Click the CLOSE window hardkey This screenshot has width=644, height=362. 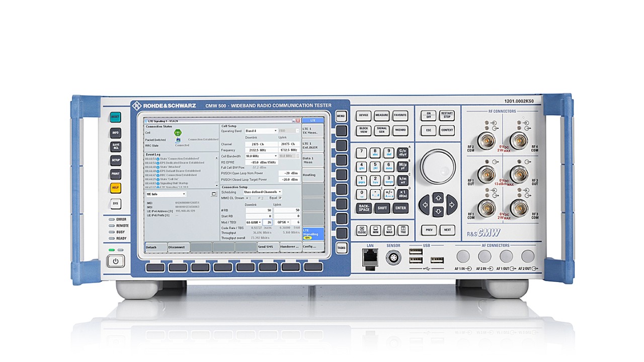[362, 230]
